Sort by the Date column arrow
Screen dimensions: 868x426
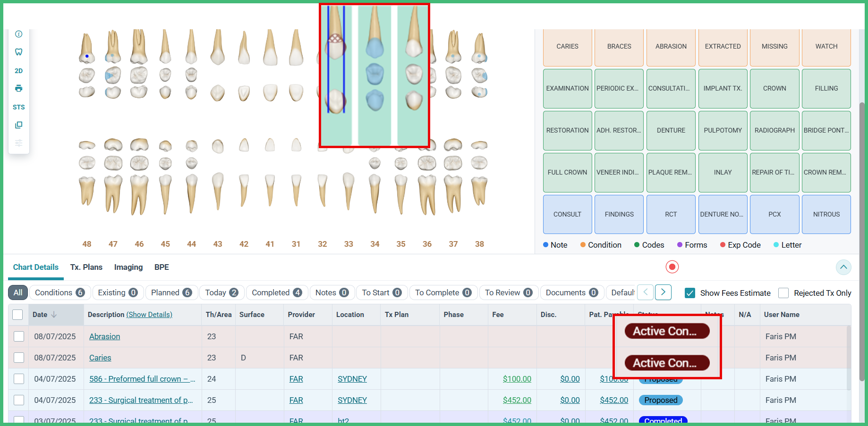click(x=54, y=315)
